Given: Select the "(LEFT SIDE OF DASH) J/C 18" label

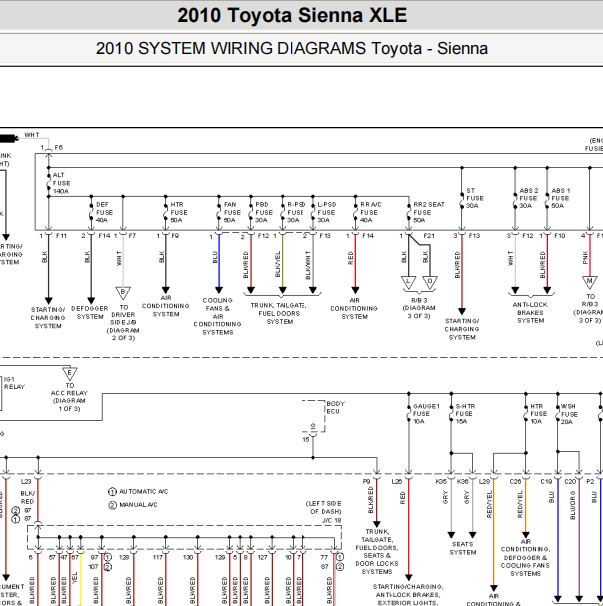Looking at the screenshot, I should 324,512.
